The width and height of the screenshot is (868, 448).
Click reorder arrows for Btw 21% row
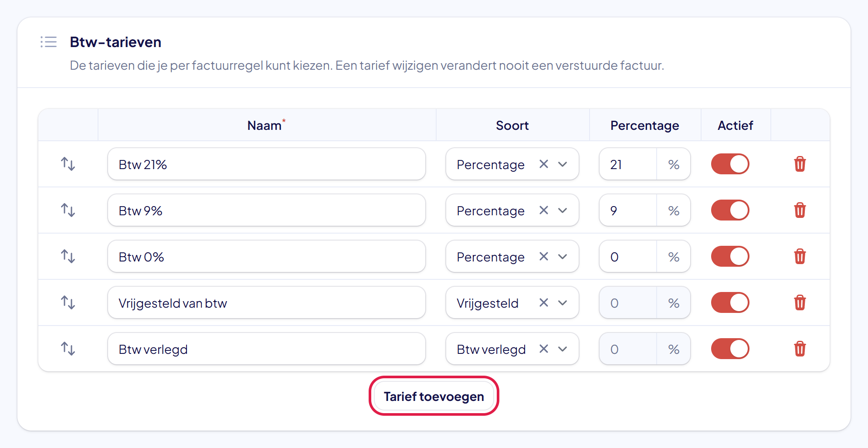[68, 164]
